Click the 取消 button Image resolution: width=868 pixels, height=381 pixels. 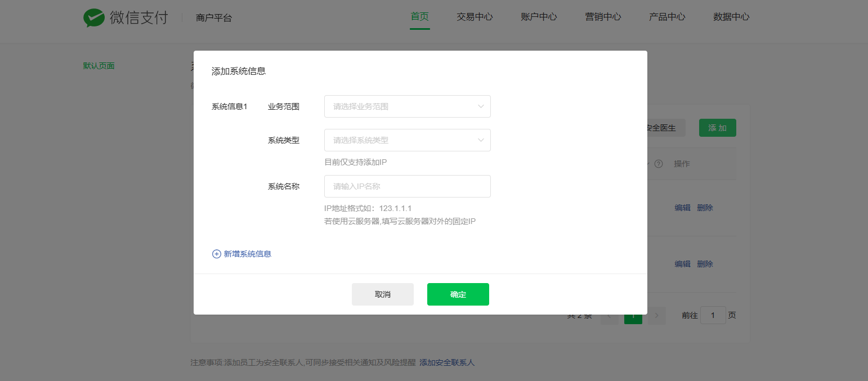point(382,294)
